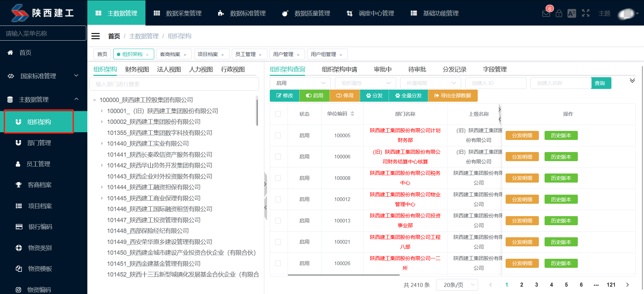Viewport: 644px width, 294px height.
Task: Toggle fullscreen mode icon
Action: point(586,13)
